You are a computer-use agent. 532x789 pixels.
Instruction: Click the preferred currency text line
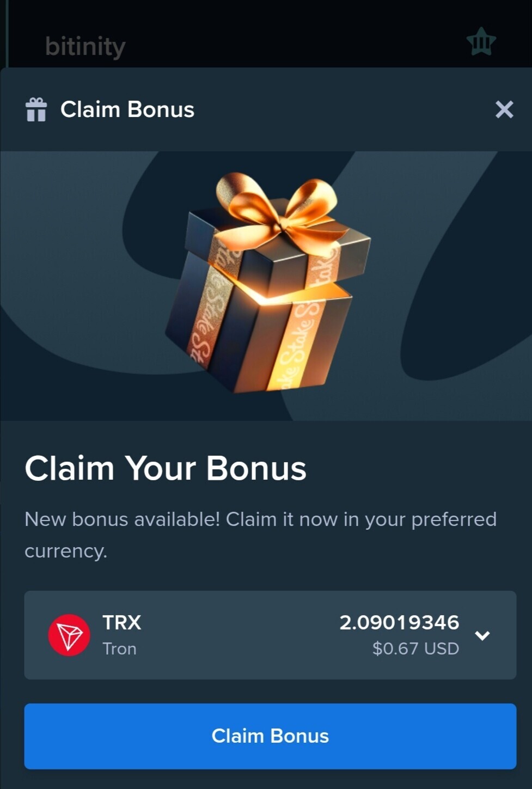pos(260,535)
